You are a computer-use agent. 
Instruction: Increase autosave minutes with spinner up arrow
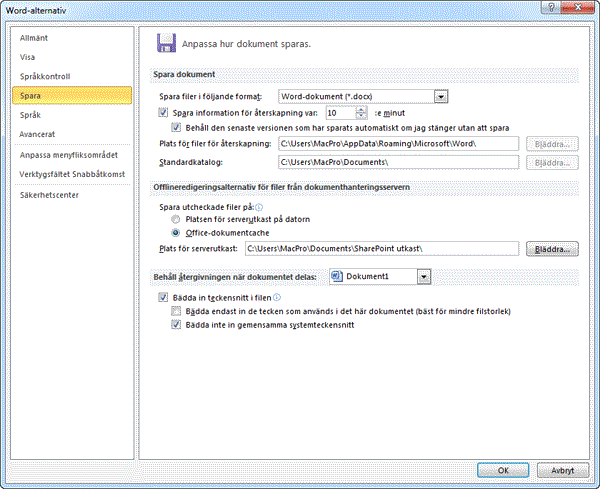tap(361, 110)
